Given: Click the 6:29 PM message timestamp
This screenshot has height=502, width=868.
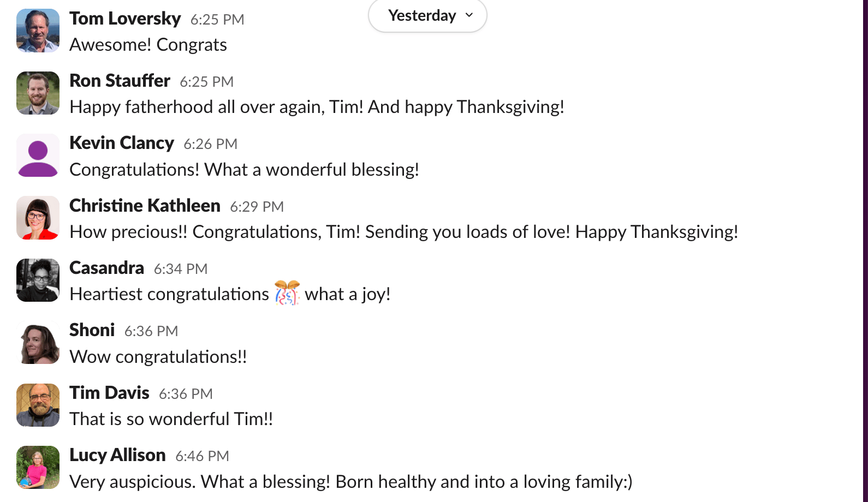Looking at the screenshot, I should coord(257,207).
